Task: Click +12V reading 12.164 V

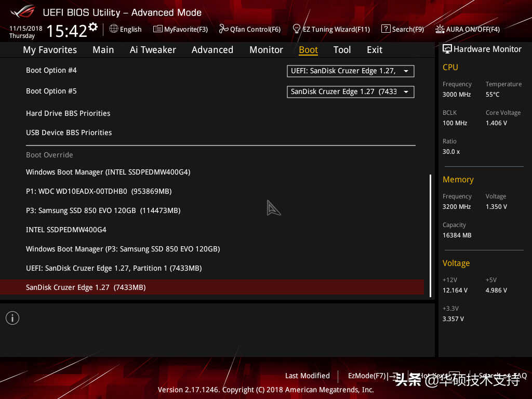Action: pyautogui.click(x=455, y=290)
